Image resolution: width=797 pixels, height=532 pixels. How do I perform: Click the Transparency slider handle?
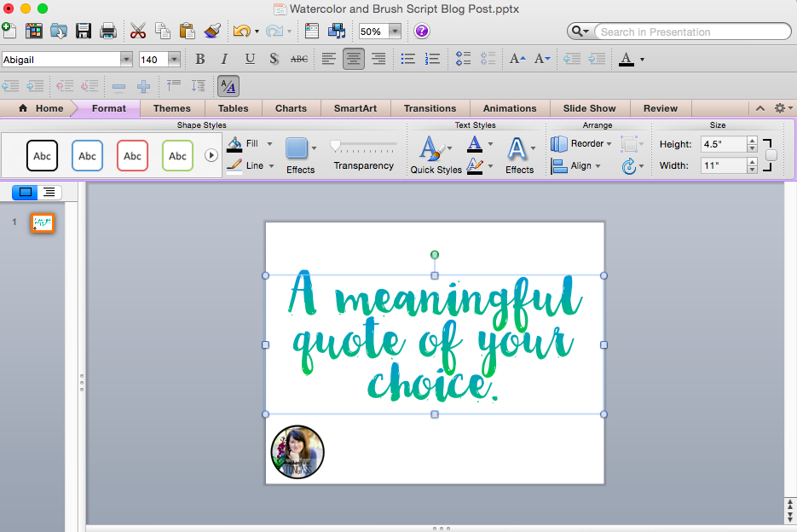[x=335, y=147]
